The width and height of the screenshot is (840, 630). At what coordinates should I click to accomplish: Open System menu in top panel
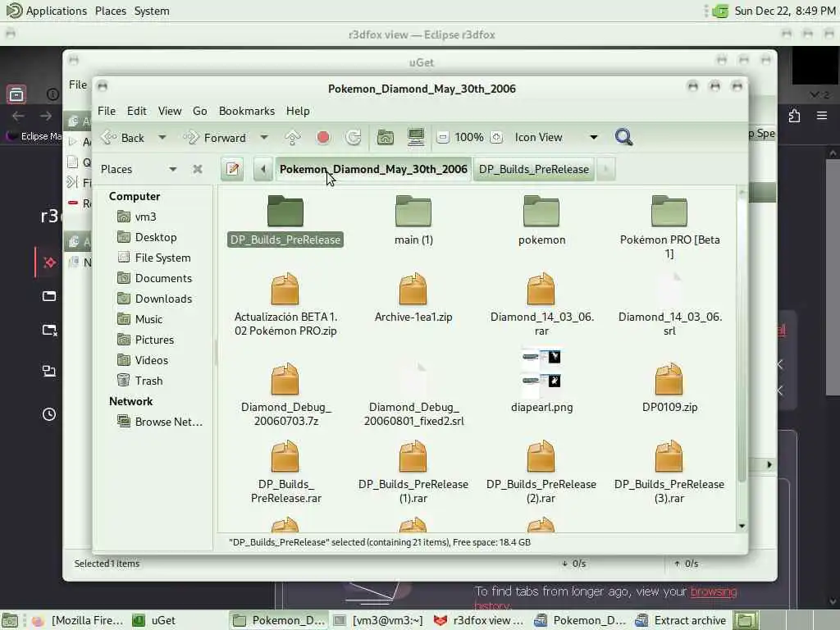coord(152,11)
